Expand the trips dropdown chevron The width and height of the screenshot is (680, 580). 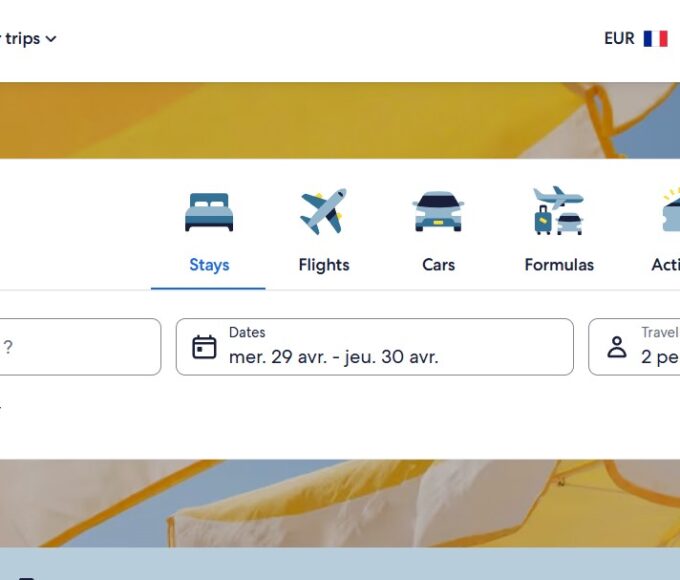click(51, 39)
